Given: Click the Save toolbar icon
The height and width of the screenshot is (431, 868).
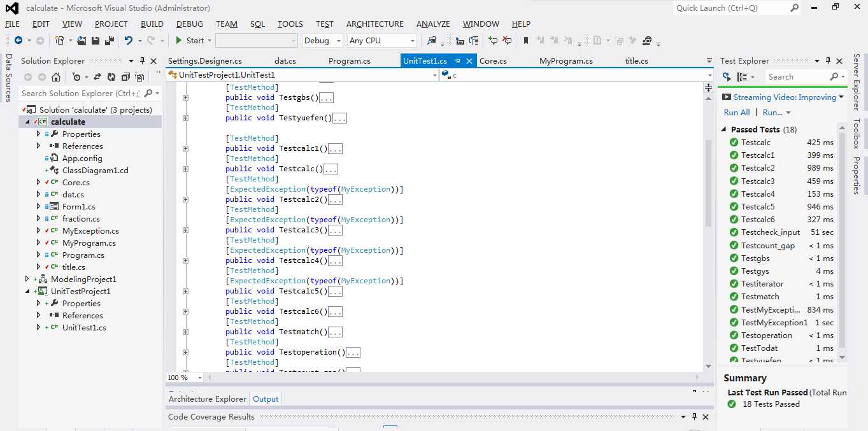Looking at the screenshot, I should [96, 40].
